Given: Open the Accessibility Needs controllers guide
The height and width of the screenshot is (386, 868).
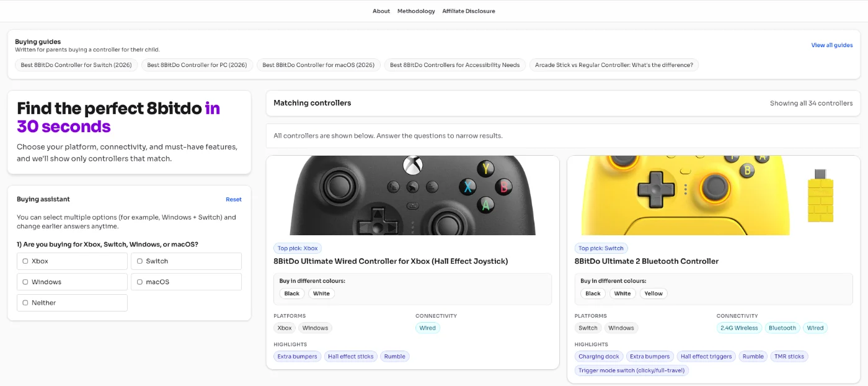Looking at the screenshot, I should click(x=455, y=65).
